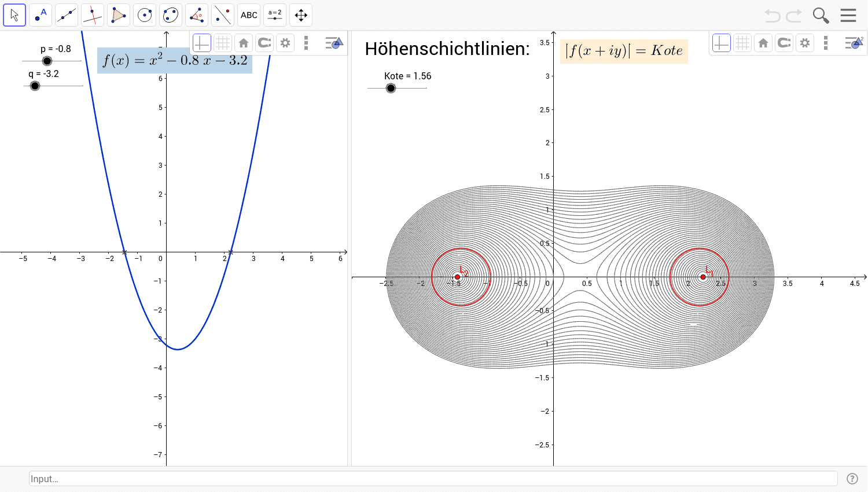This screenshot has height=492, width=868.
Task: Open the main hamburger menu
Action: (x=848, y=15)
